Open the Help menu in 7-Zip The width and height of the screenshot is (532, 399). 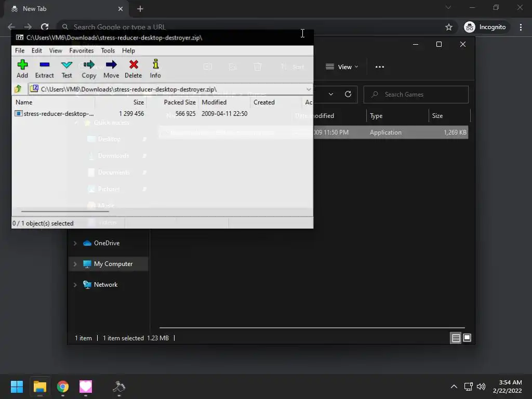(x=129, y=50)
